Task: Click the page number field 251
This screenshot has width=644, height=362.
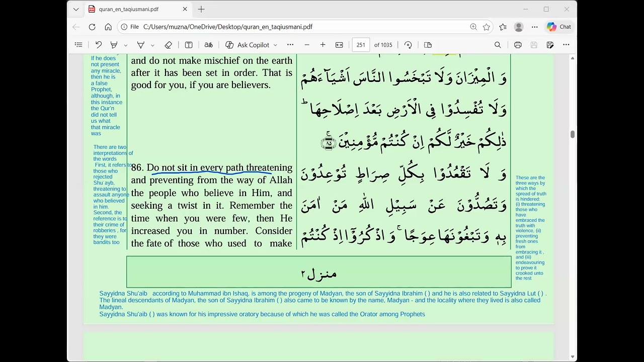Action: click(x=361, y=45)
